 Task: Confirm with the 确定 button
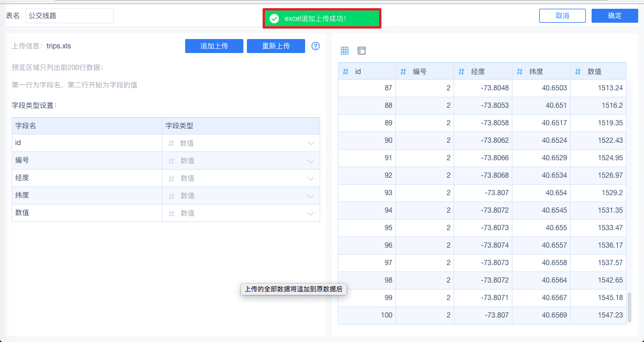click(614, 16)
